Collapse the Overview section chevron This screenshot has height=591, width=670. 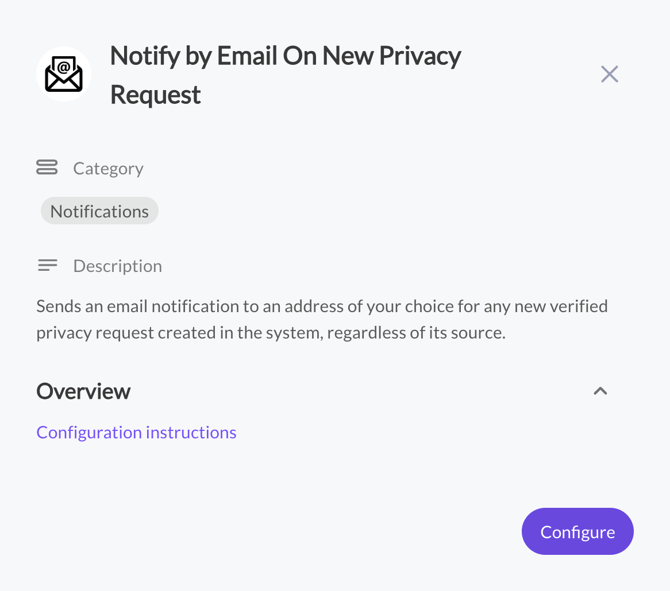[x=600, y=391]
